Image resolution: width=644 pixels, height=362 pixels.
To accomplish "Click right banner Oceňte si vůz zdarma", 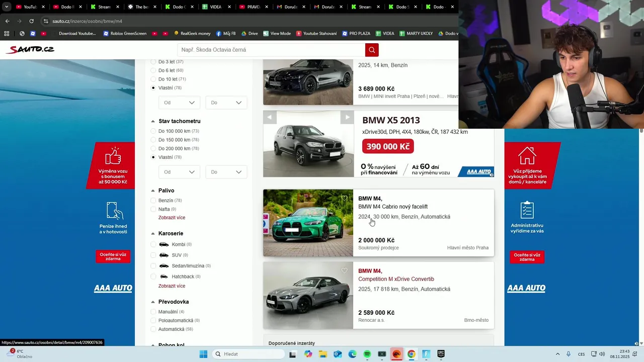I will (x=527, y=256).
